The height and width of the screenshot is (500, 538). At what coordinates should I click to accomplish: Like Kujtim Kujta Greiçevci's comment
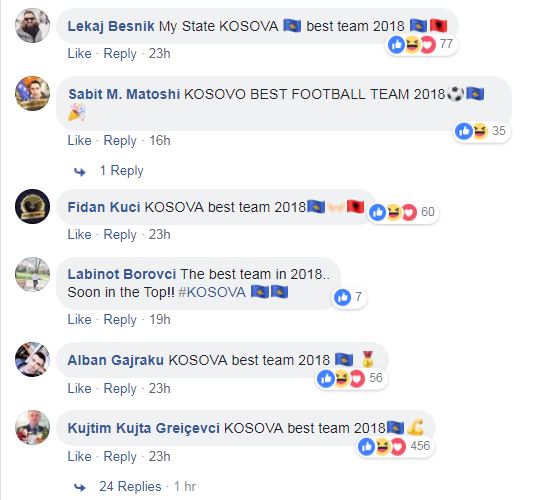(80, 456)
